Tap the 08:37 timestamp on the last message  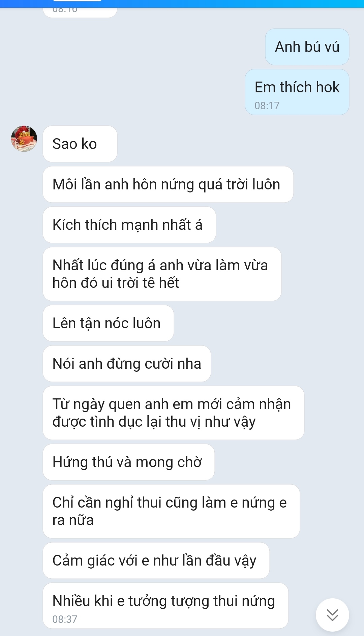coord(65,619)
